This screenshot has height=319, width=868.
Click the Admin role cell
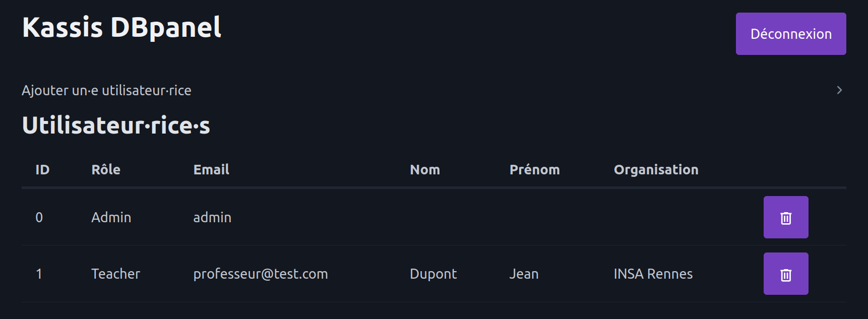(x=111, y=217)
